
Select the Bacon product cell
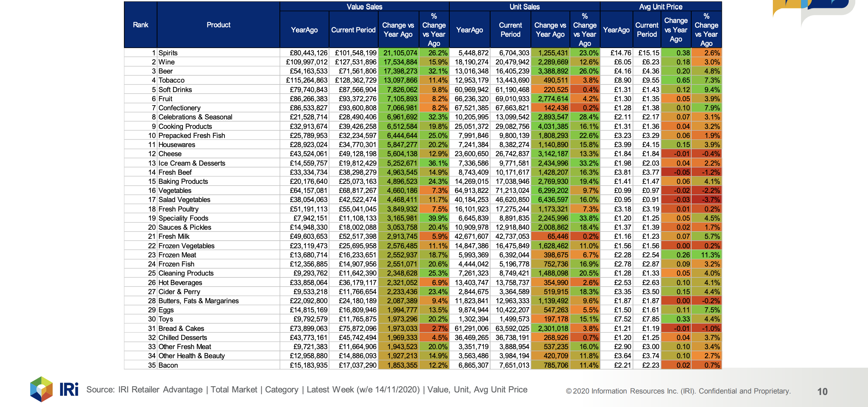pos(218,365)
